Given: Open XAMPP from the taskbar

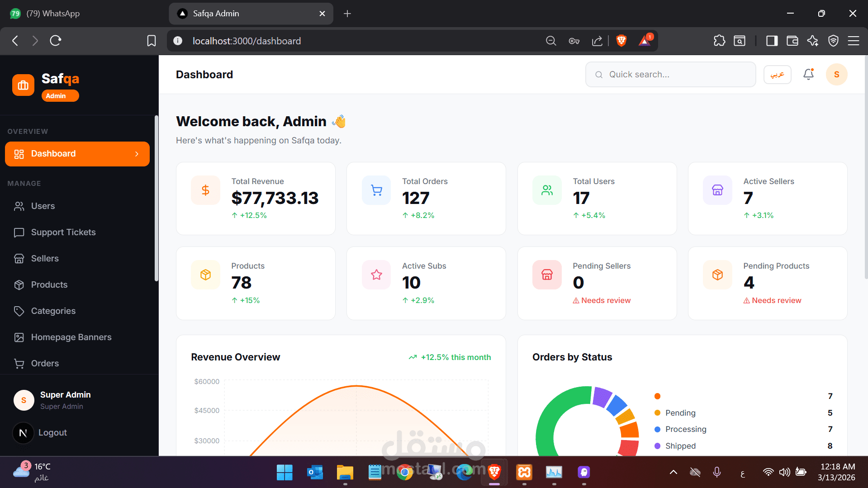Looking at the screenshot, I should [524, 473].
